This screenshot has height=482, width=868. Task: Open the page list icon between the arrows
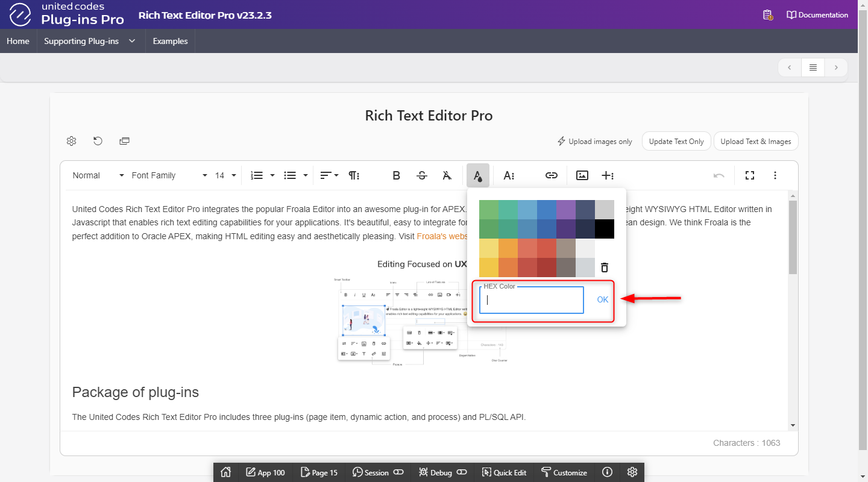pyautogui.click(x=813, y=67)
